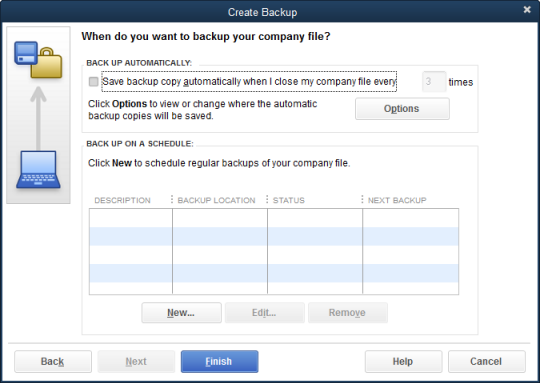
Task: Click the upward arrow graphic in sidebar
Action: pos(38,118)
